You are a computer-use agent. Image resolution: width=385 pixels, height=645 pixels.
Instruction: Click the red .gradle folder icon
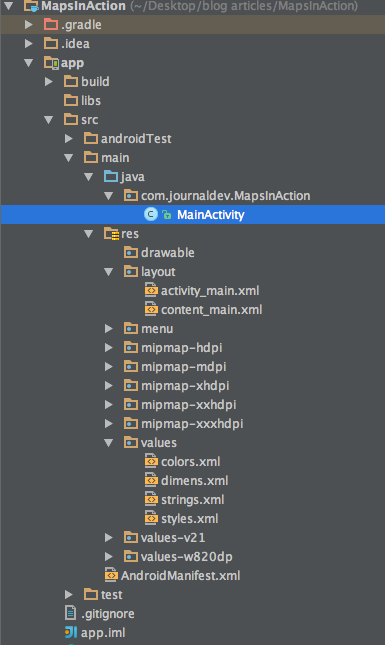(51, 24)
